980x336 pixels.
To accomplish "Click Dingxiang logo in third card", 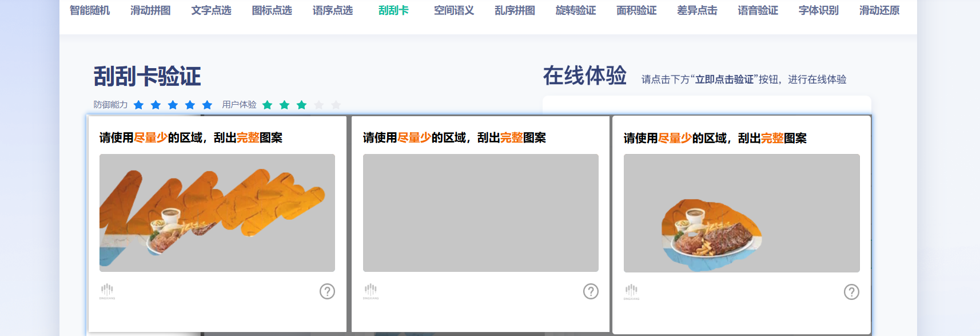I will [631, 292].
